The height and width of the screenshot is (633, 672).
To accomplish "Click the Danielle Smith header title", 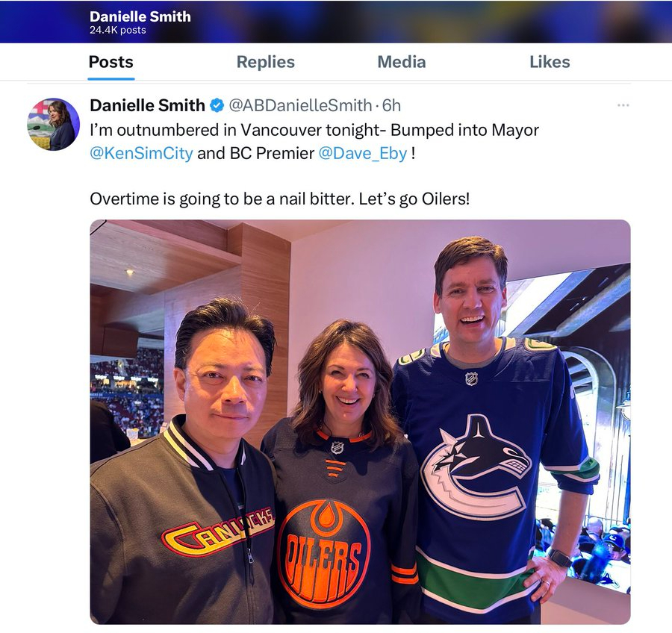I will click(140, 16).
